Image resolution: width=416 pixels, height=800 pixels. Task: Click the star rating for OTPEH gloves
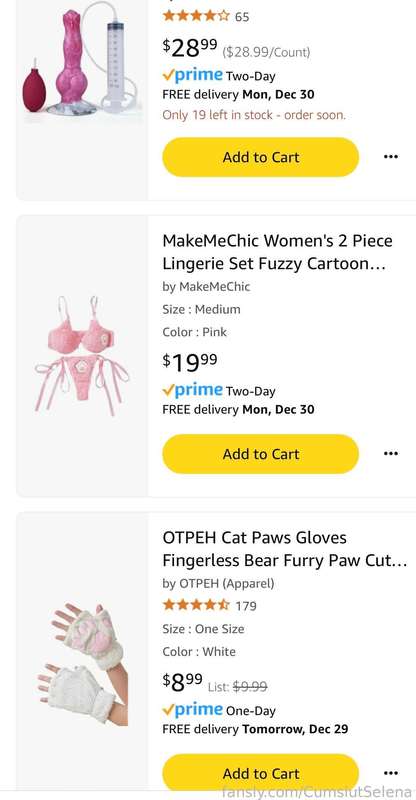pyautogui.click(x=196, y=606)
